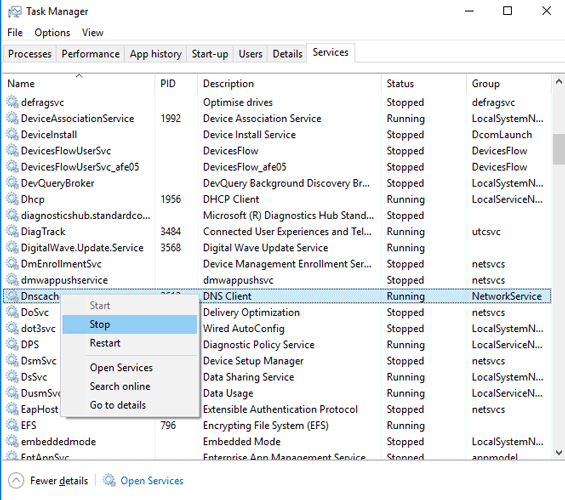Viewport: 565px width, 500px height.
Task: Click the gear icon beside embeddedmode
Action: click(x=12, y=442)
